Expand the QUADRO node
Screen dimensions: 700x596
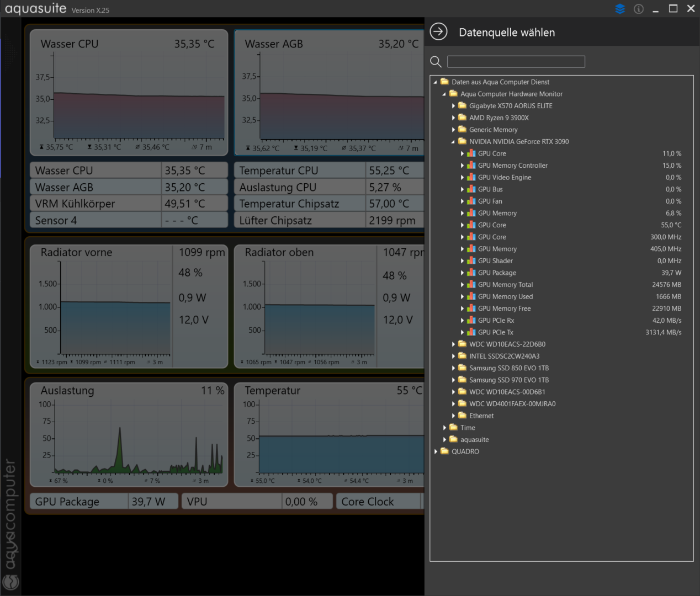click(436, 451)
